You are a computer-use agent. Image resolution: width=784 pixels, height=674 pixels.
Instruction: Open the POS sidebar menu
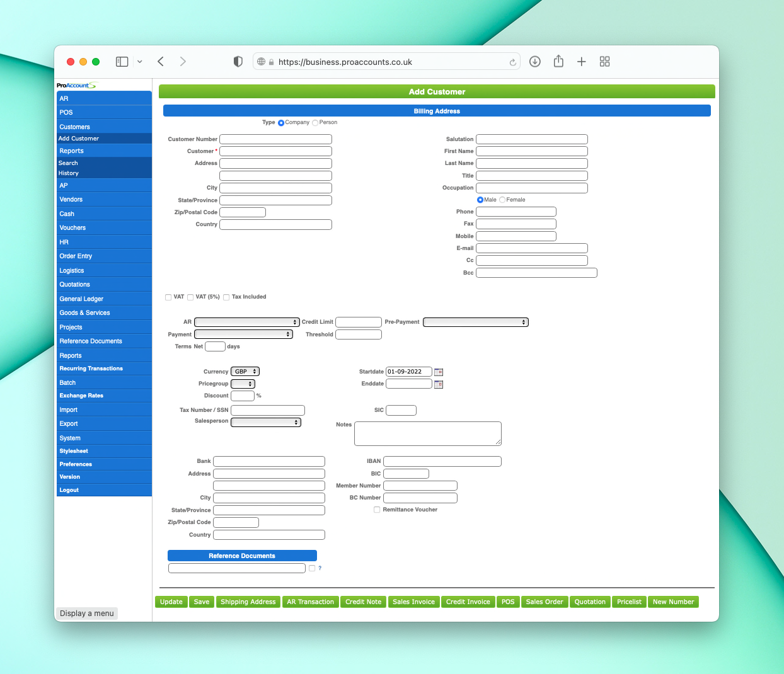tap(104, 112)
